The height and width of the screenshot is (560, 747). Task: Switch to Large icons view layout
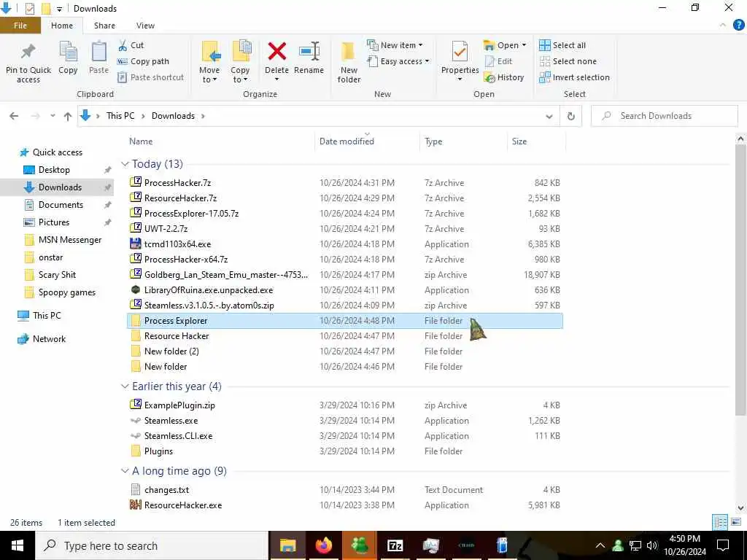pyautogui.click(x=735, y=522)
